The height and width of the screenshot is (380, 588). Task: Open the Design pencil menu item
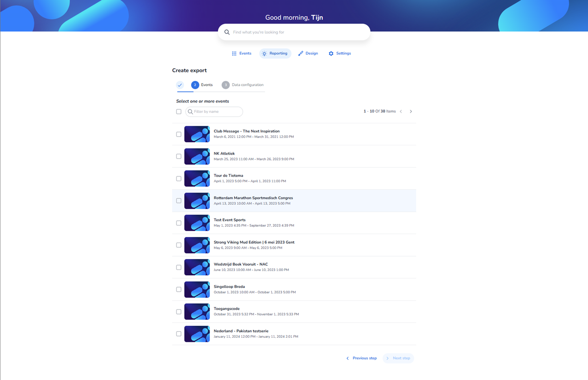pos(308,53)
